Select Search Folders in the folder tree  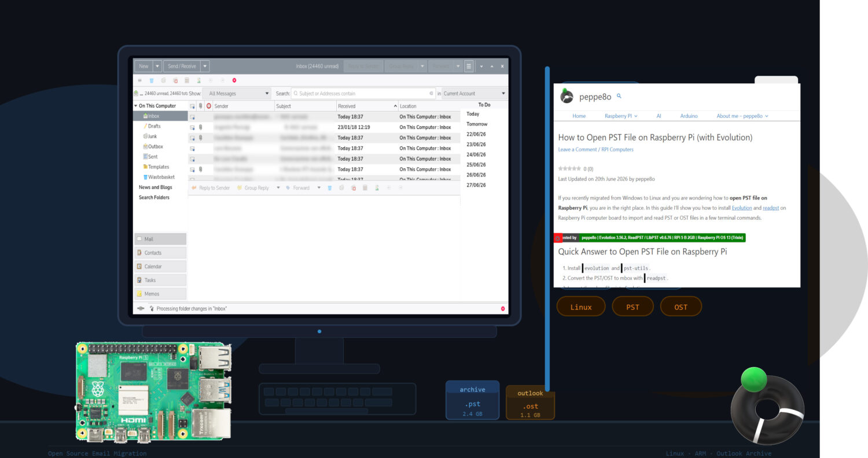tap(154, 198)
